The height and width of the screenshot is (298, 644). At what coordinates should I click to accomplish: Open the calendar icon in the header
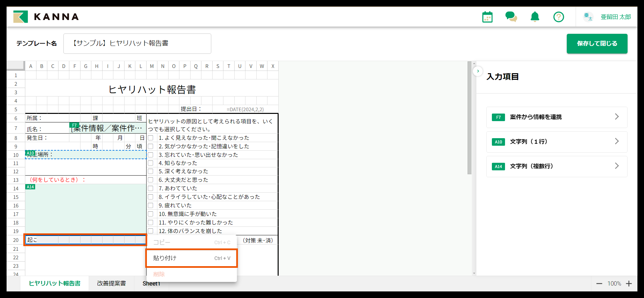click(x=487, y=16)
